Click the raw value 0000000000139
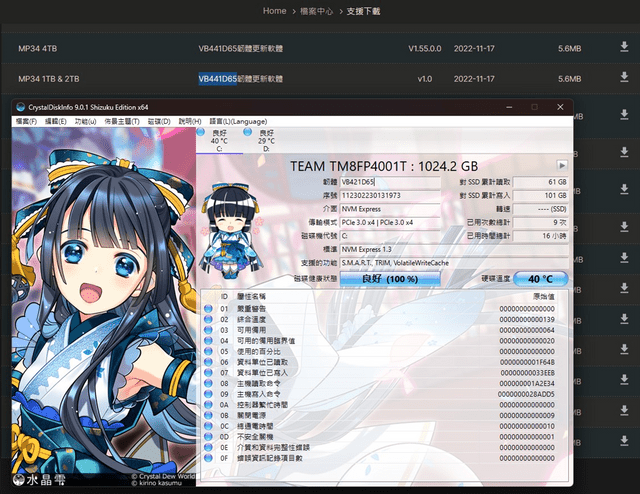Image resolution: width=640 pixels, height=494 pixels. (527, 319)
